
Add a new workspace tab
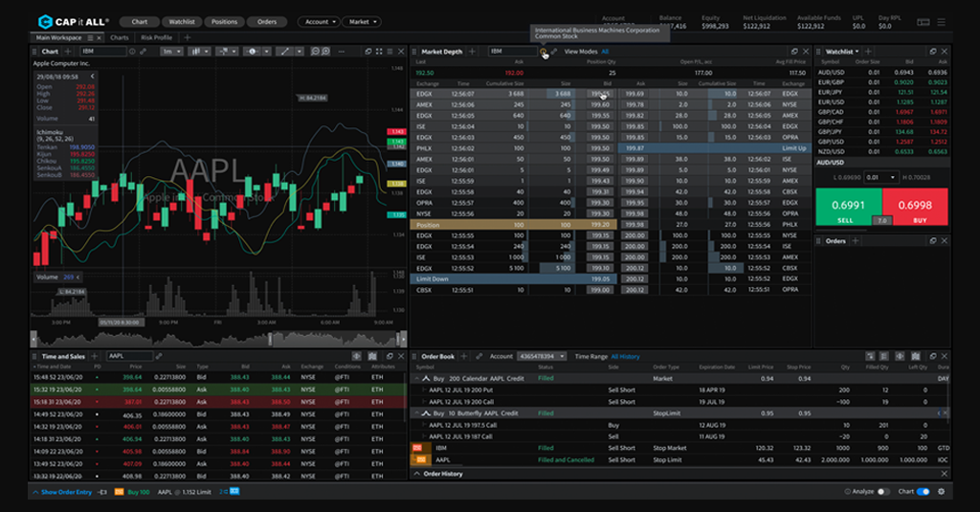[188, 38]
